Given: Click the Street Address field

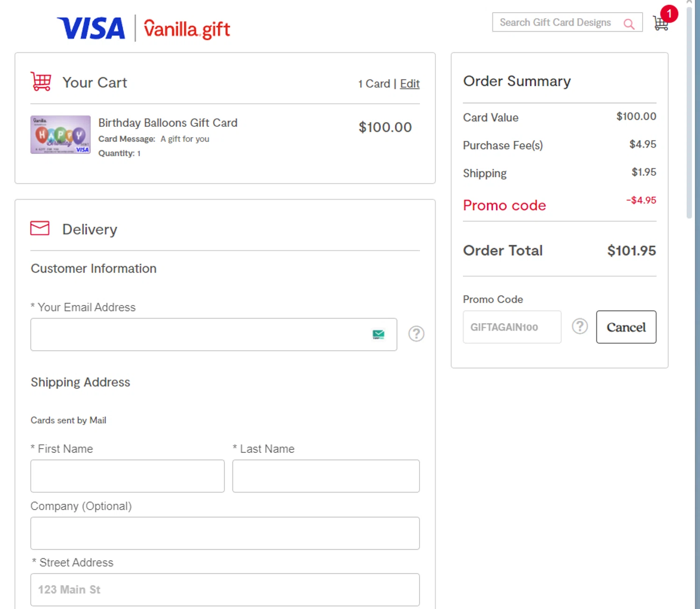Looking at the screenshot, I should click(x=225, y=590).
